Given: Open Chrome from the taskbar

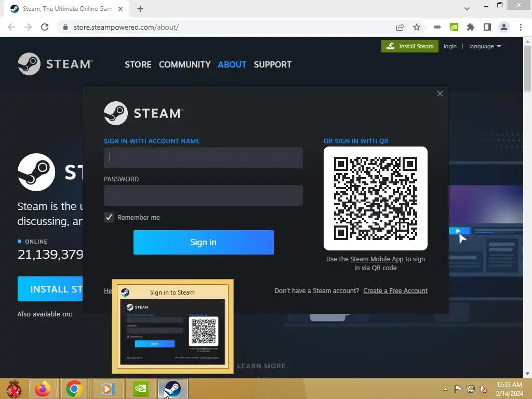Looking at the screenshot, I should tap(74, 389).
